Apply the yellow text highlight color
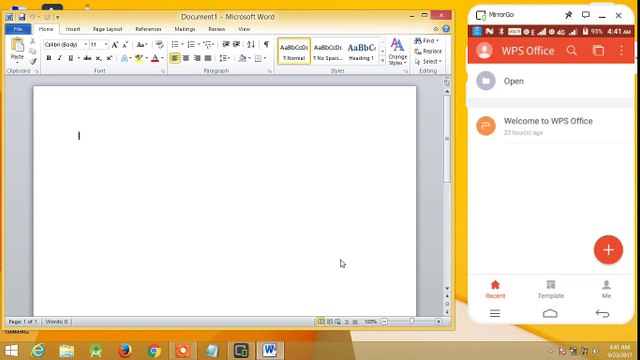Image resolution: width=640 pixels, height=360 pixels. [x=139, y=58]
